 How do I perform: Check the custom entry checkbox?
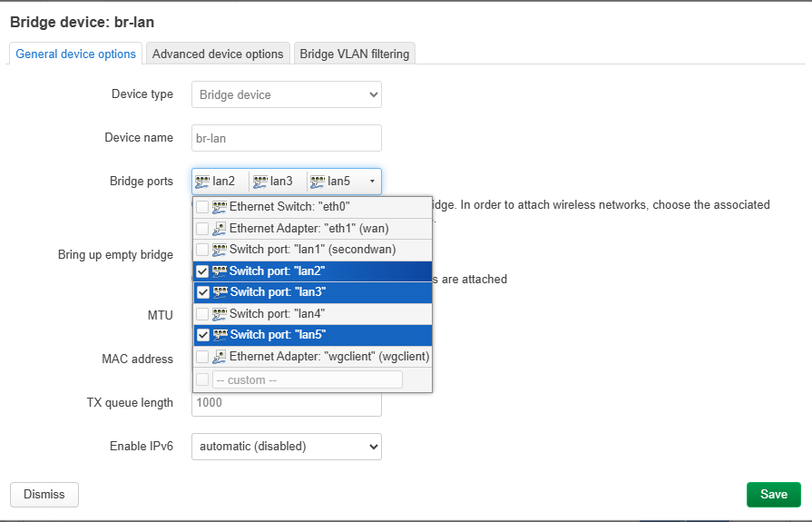202,380
